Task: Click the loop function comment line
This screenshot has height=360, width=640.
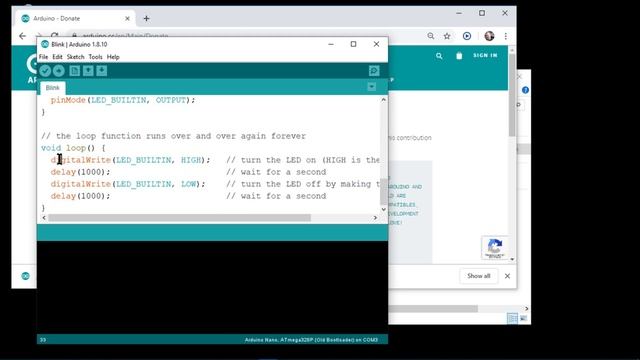Action: [x=173, y=136]
